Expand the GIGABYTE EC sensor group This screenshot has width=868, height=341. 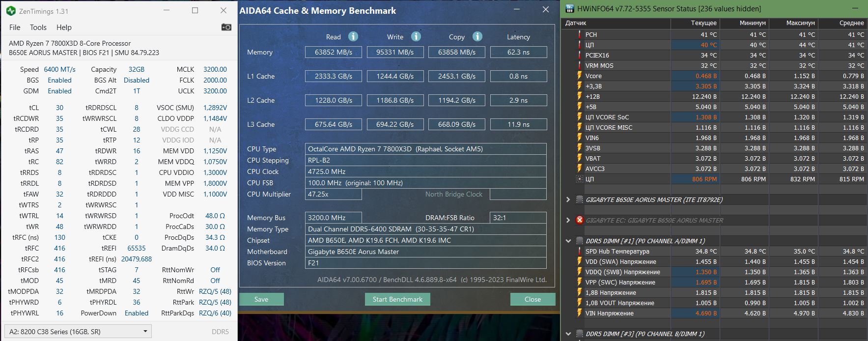568,220
